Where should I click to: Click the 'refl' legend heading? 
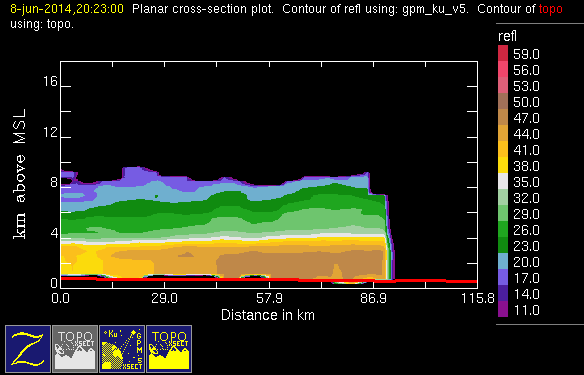(507, 36)
